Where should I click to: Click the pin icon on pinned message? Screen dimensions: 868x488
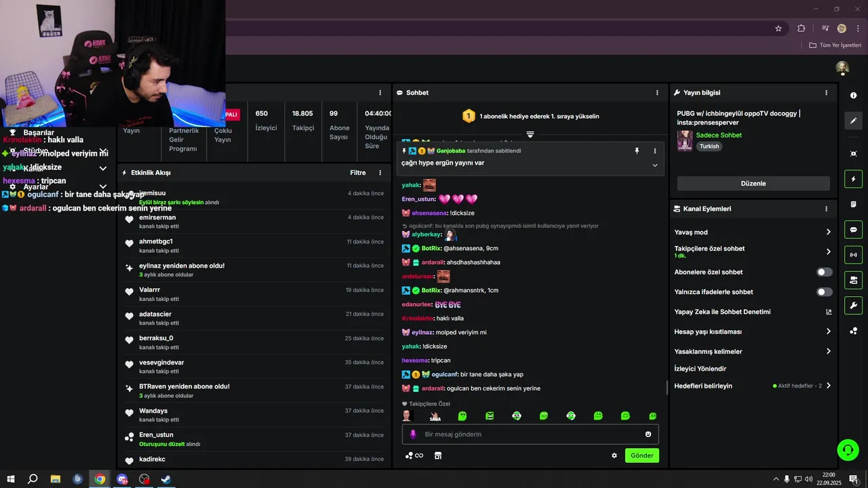tap(637, 151)
